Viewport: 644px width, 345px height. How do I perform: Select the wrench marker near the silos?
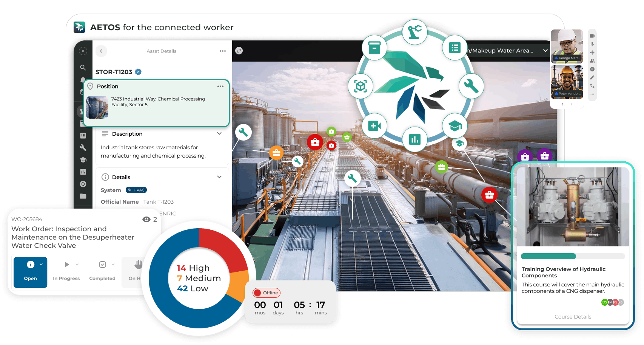coord(243,132)
